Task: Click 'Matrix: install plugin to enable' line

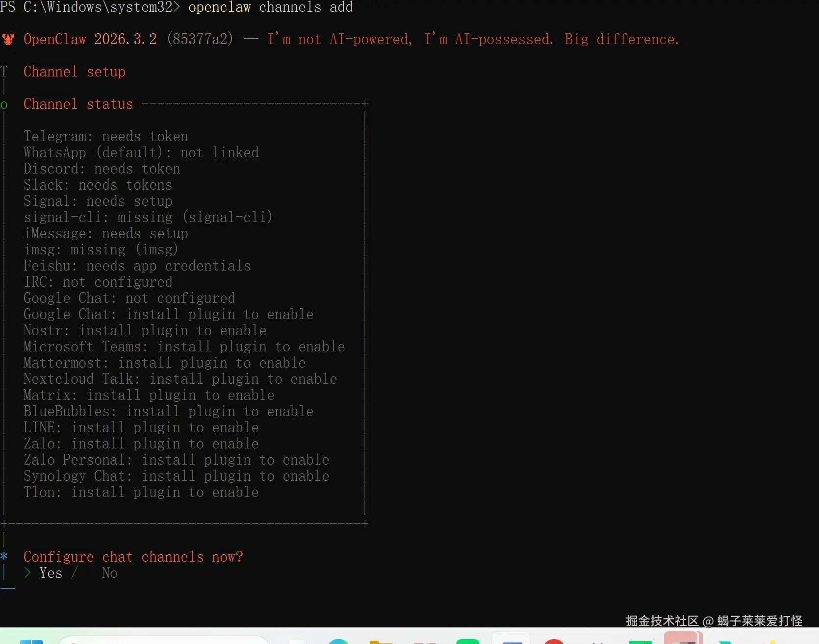Action: point(149,395)
